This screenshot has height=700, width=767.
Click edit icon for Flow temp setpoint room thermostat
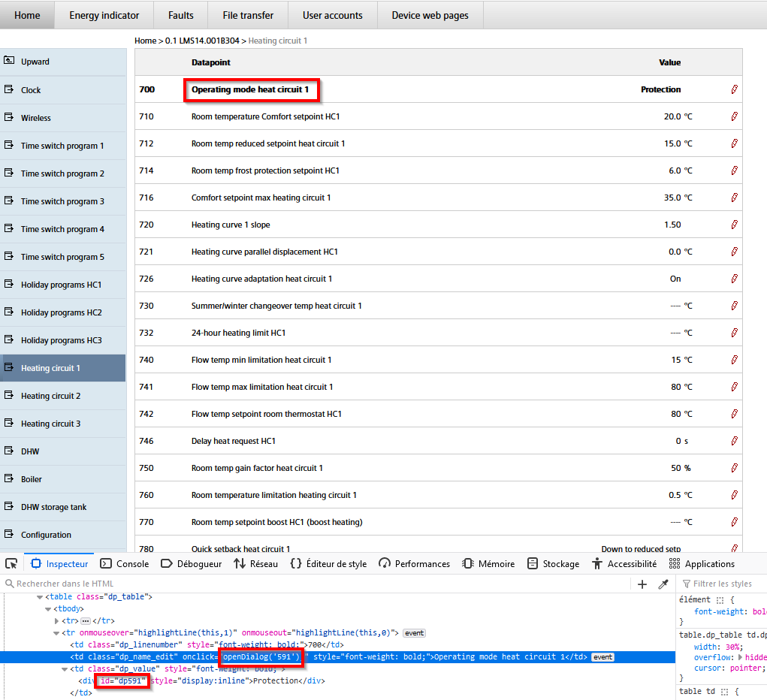pos(734,414)
